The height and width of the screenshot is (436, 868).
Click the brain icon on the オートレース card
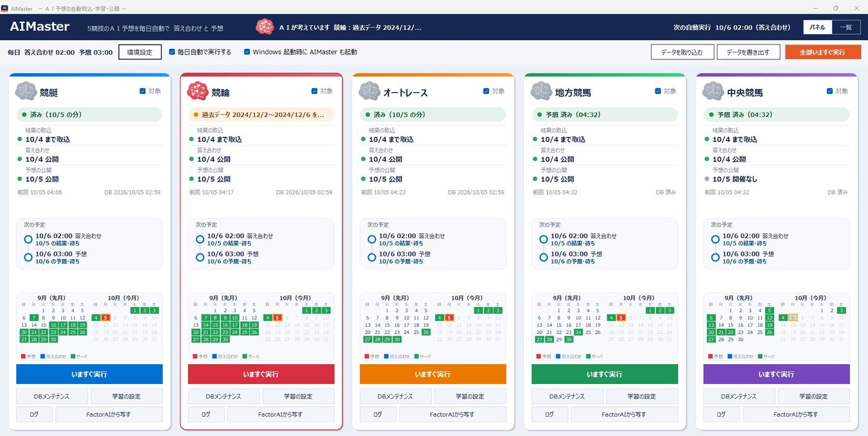pos(370,92)
